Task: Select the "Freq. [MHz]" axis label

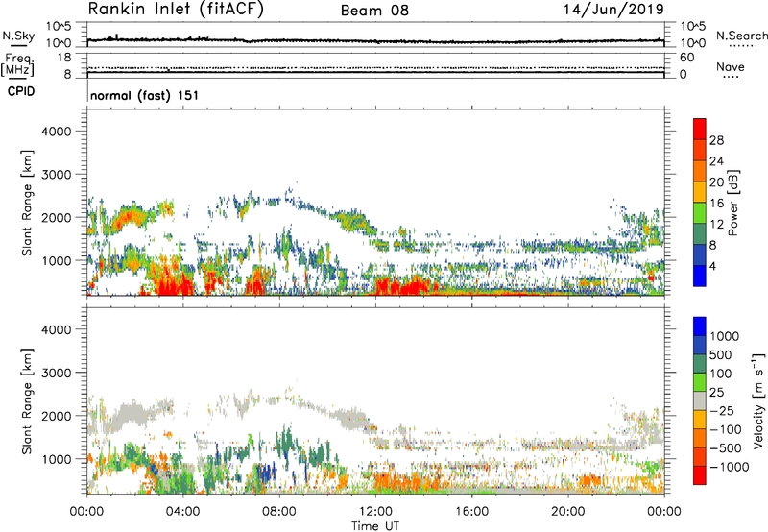Action: (x=17, y=64)
